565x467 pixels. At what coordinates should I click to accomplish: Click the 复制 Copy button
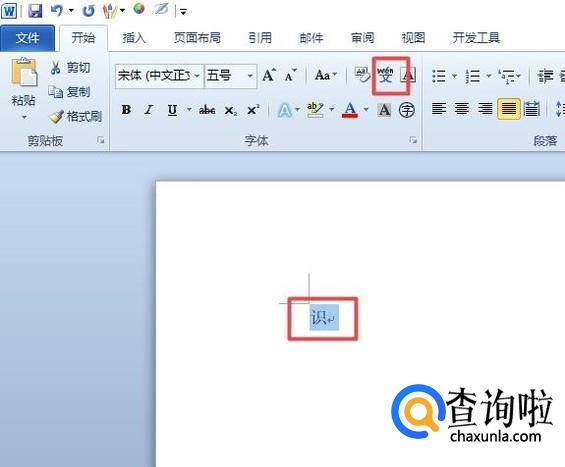70,92
